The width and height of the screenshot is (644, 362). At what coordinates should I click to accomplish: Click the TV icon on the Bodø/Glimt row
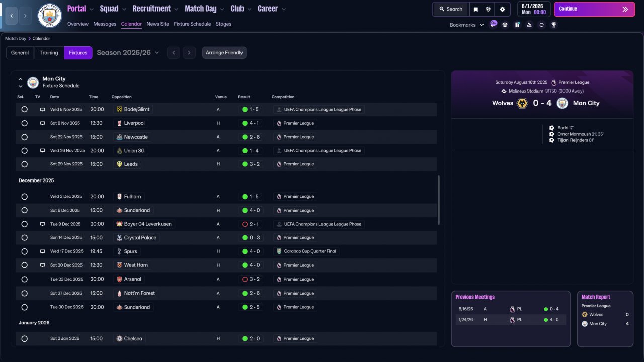tap(43, 109)
